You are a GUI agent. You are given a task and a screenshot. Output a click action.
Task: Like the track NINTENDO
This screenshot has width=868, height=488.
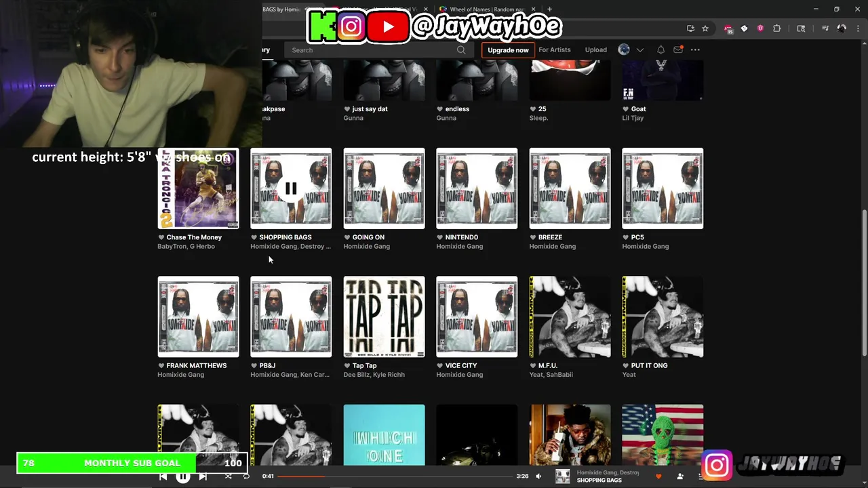pyautogui.click(x=440, y=237)
